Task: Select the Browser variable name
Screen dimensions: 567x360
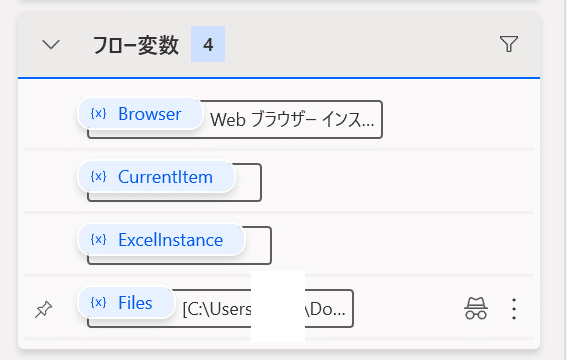Action: point(150,114)
